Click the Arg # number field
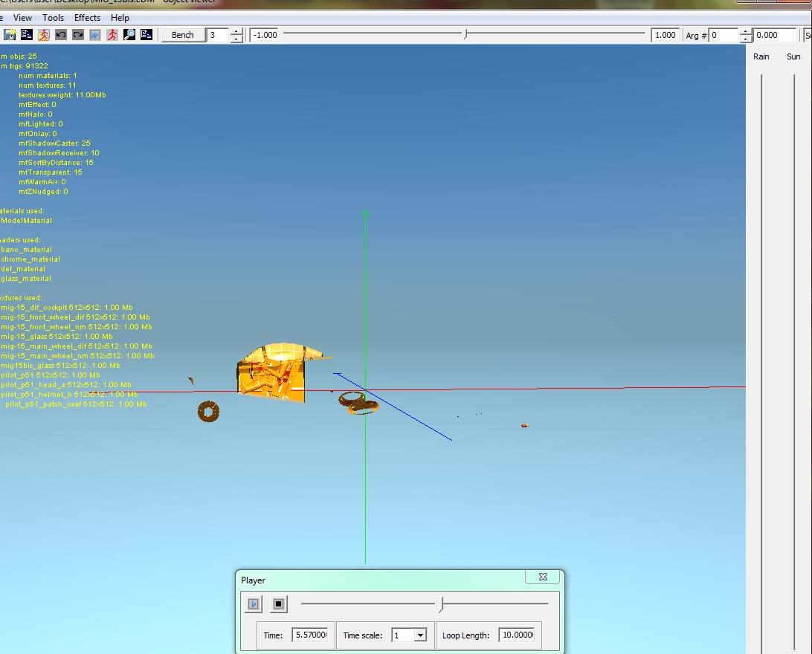 pyautogui.click(x=723, y=35)
